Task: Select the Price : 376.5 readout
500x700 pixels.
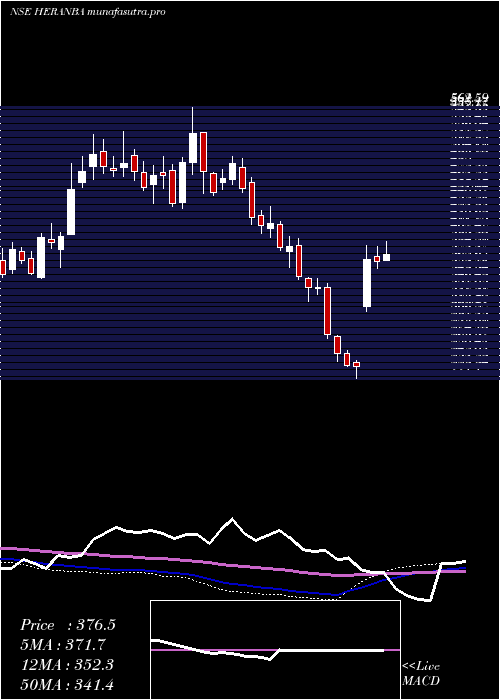Action: (68, 625)
